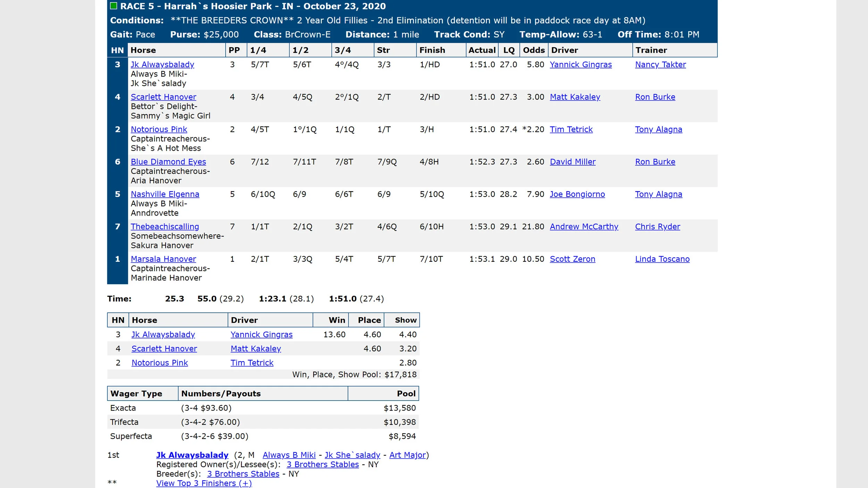Click Always B Miki sire link
This screenshot has height=488, width=868.
pos(289,455)
